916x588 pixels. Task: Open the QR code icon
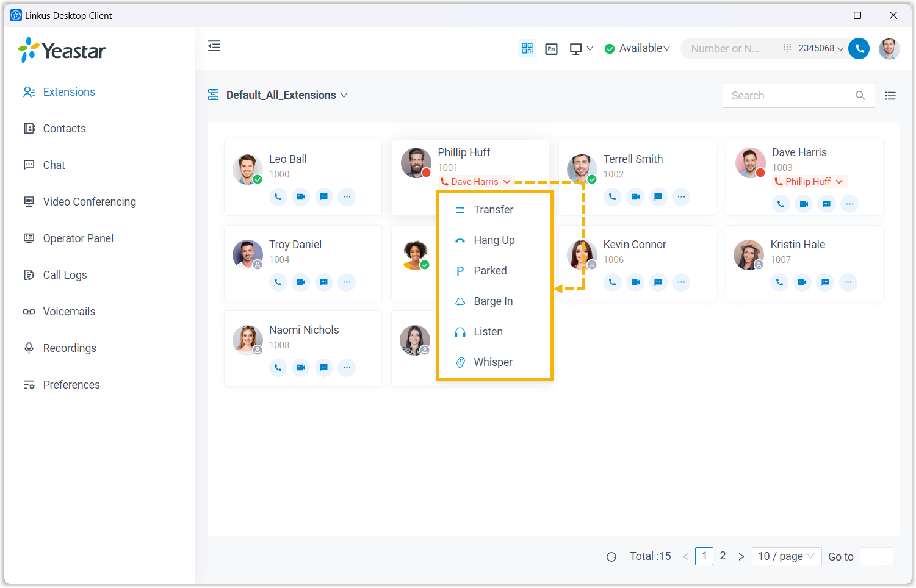pyautogui.click(x=527, y=48)
